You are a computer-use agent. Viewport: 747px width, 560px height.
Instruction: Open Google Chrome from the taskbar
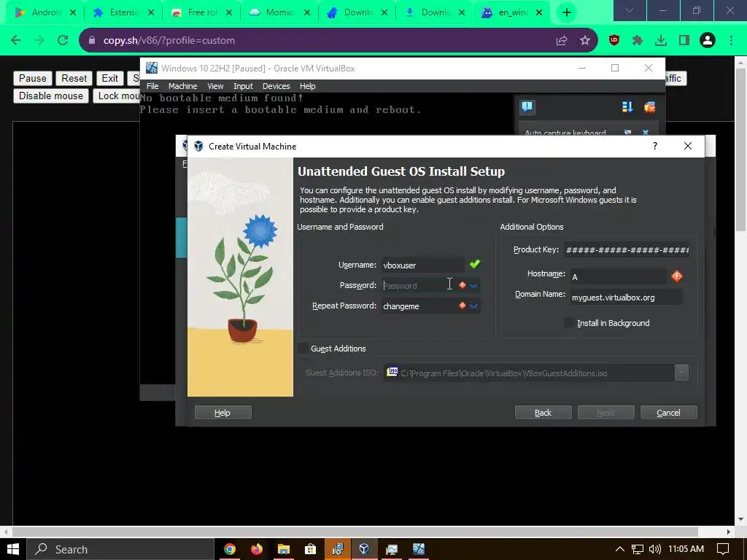click(x=230, y=549)
